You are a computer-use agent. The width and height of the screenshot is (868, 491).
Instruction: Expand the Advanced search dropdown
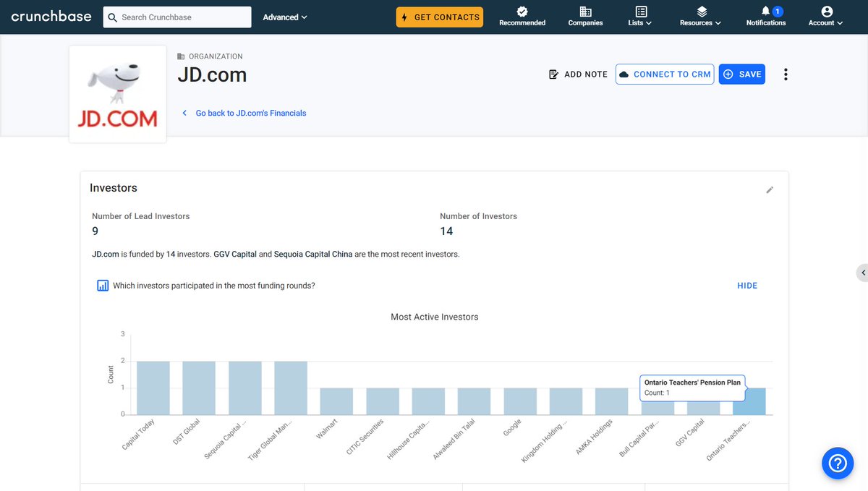coord(285,17)
